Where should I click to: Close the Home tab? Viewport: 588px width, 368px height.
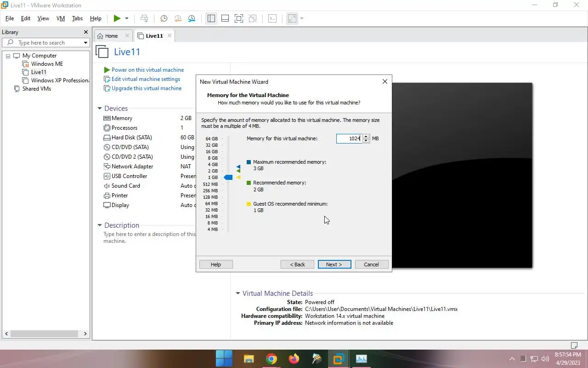click(x=127, y=35)
